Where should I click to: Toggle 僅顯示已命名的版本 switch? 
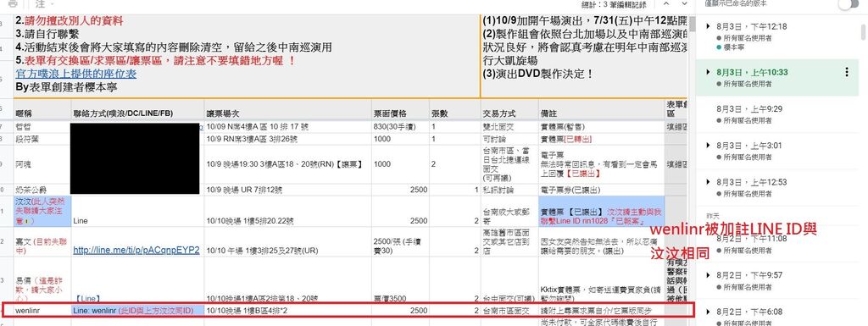click(848, 4)
